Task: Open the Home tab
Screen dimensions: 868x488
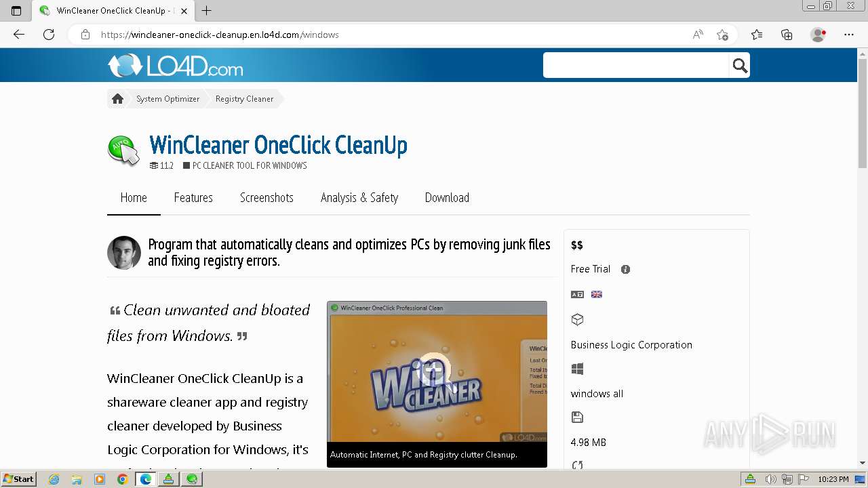Action: pyautogui.click(x=134, y=198)
